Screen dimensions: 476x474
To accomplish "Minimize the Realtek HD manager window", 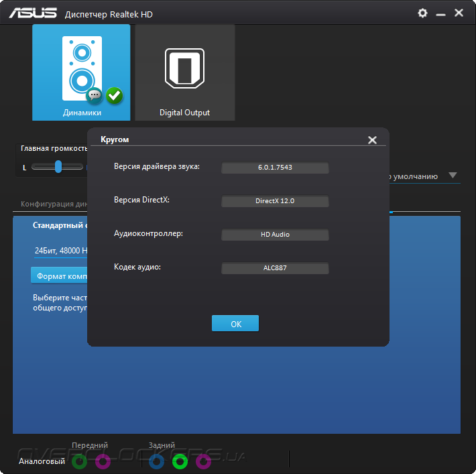I will [440, 14].
